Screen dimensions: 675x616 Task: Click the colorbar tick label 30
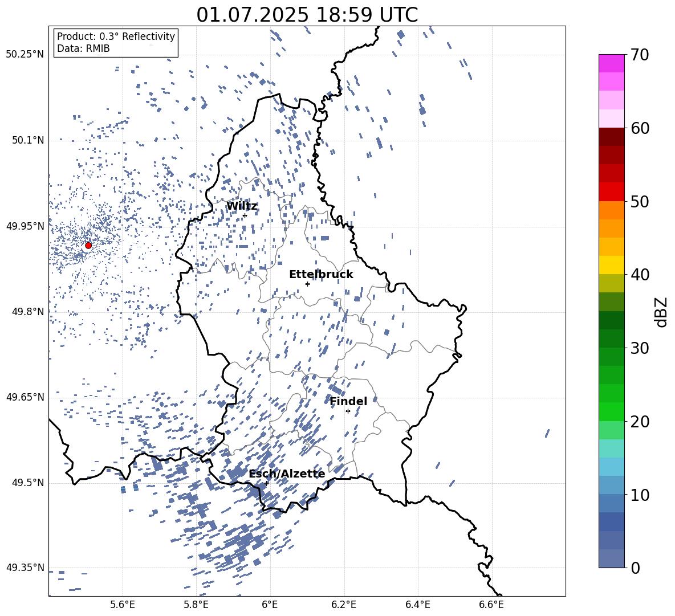[x=640, y=348]
